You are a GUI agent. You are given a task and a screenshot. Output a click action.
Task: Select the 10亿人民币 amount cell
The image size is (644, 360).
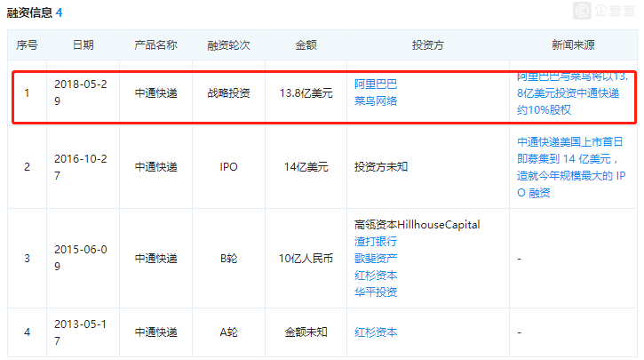click(x=306, y=259)
